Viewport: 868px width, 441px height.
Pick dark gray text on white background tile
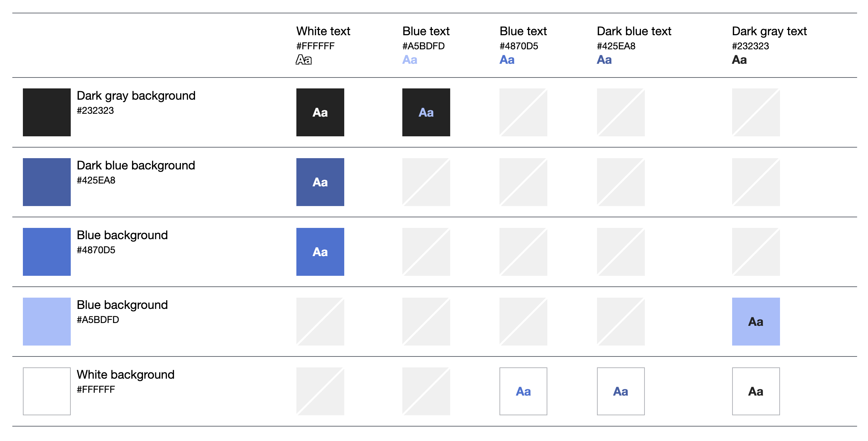[756, 391]
